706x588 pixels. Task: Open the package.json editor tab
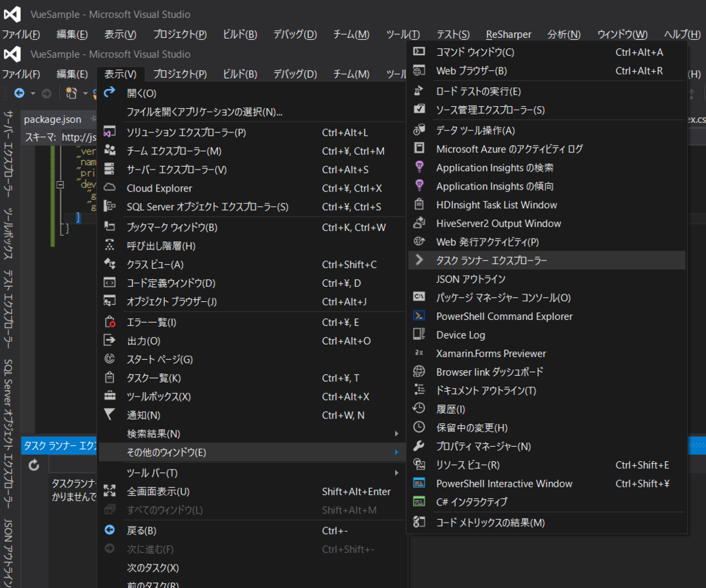click(x=52, y=119)
